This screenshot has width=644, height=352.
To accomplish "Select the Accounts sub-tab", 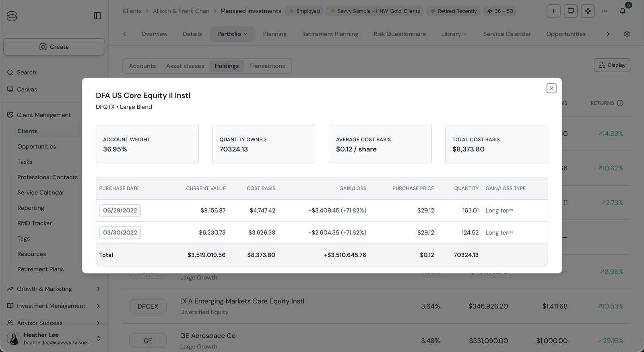I will [142, 66].
